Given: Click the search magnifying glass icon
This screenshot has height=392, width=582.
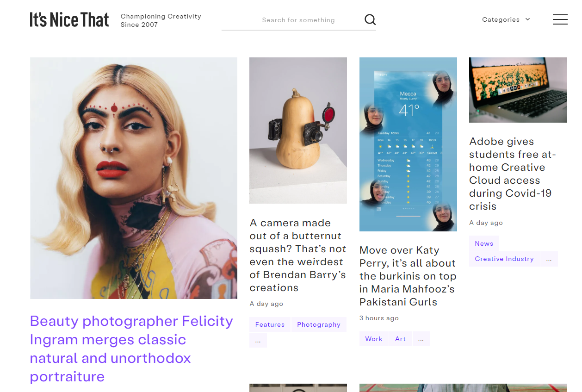Looking at the screenshot, I should (370, 19).
